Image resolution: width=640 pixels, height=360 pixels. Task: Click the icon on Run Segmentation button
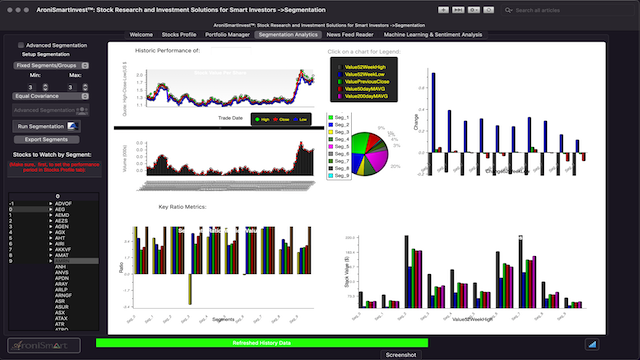click(73, 126)
